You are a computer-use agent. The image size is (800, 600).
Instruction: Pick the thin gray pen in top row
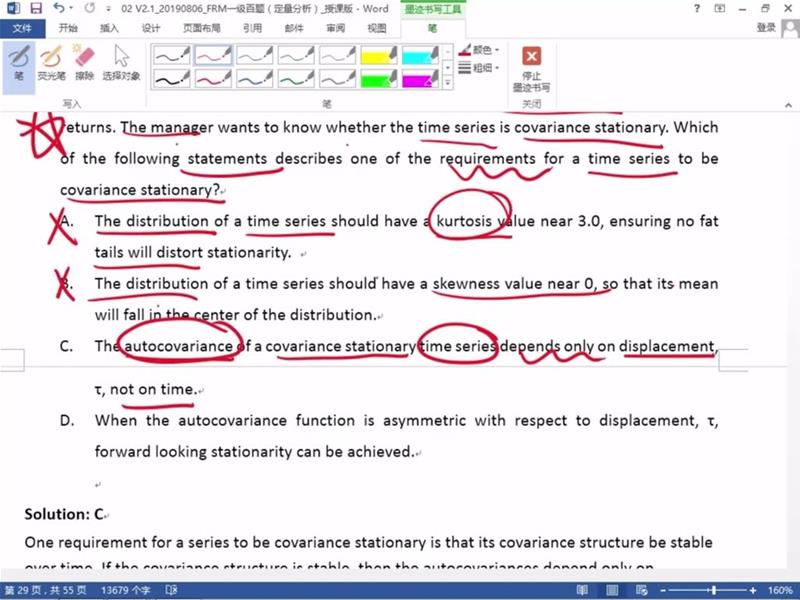click(x=337, y=55)
